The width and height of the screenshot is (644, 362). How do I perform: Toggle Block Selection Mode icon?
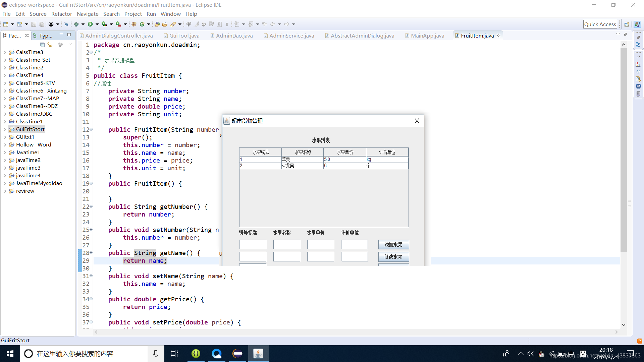[219, 24]
